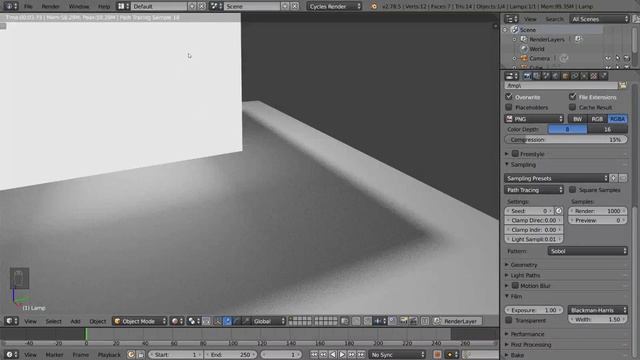Open the Sobol pattern dropdown
This screenshot has height=360, width=640.
click(587, 251)
